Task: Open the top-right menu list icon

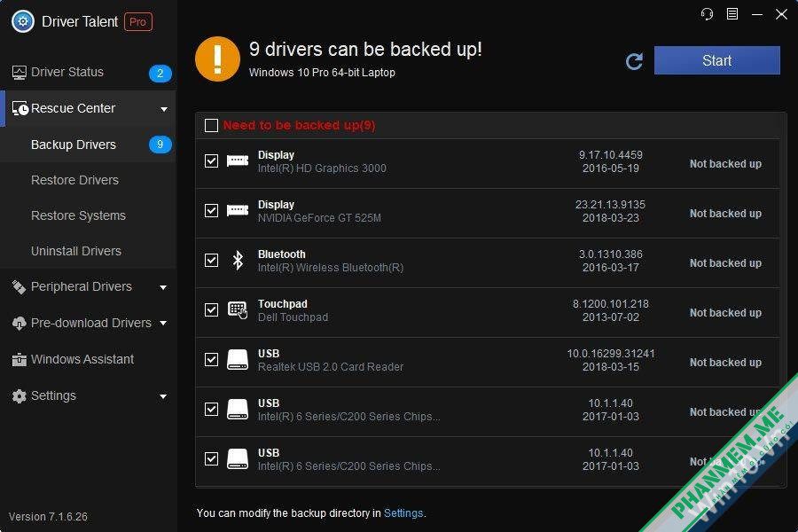Action: [x=731, y=14]
